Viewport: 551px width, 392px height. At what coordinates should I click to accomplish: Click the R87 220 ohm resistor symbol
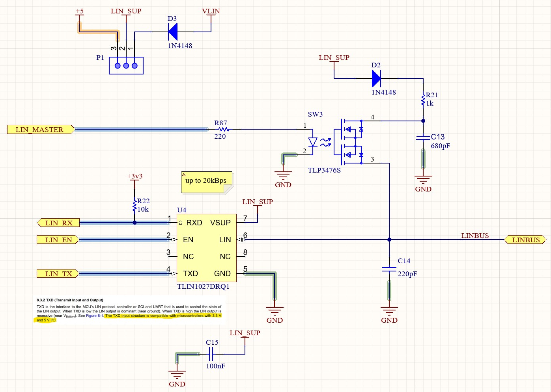(224, 129)
